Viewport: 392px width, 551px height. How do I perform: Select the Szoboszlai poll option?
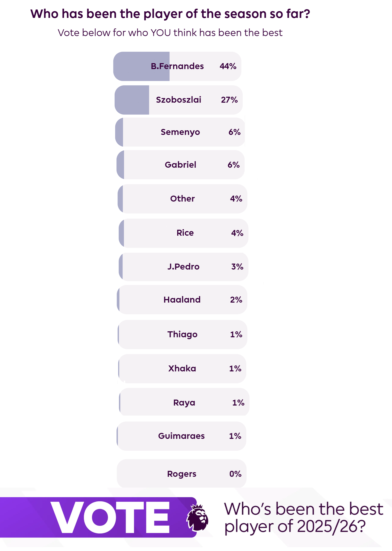pyautogui.click(x=179, y=100)
